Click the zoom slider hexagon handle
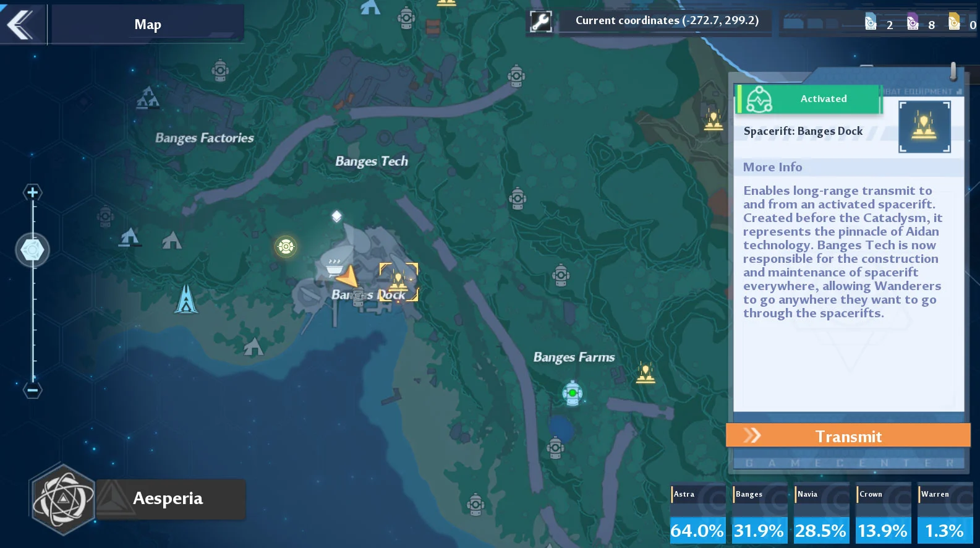This screenshot has height=548, width=980. click(32, 250)
